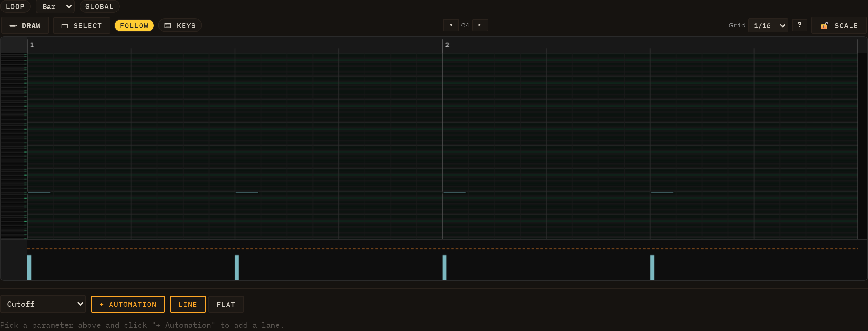Toggle the FOLLOW playhead option
The width and height of the screenshot is (868, 331).
click(x=134, y=25)
